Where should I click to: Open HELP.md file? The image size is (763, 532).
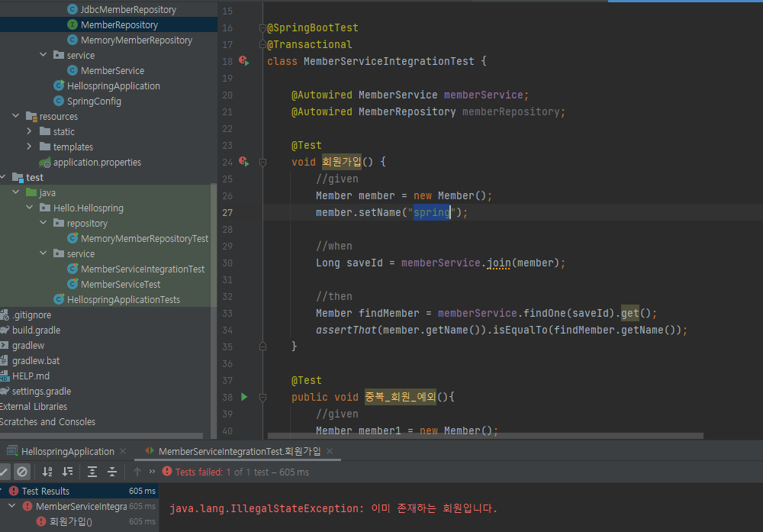(25, 376)
